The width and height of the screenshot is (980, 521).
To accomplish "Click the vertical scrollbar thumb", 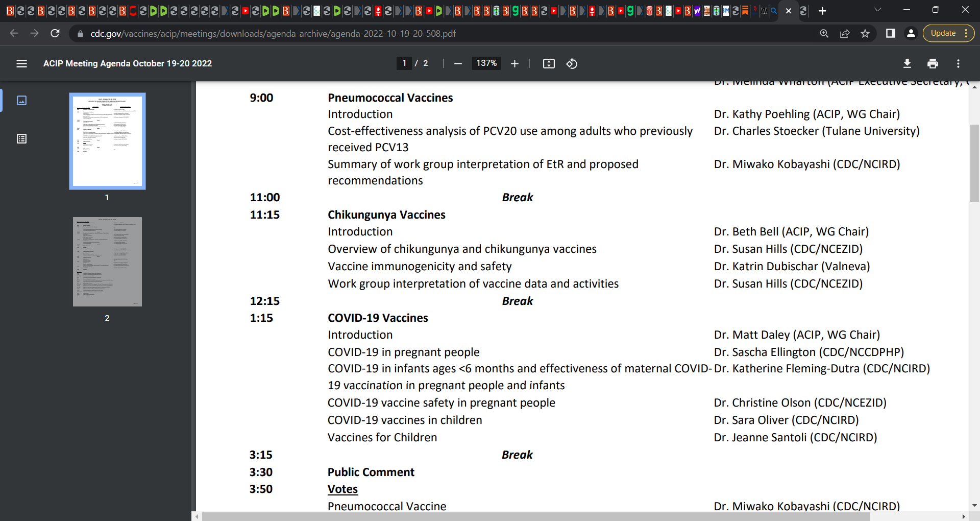I will 974,162.
